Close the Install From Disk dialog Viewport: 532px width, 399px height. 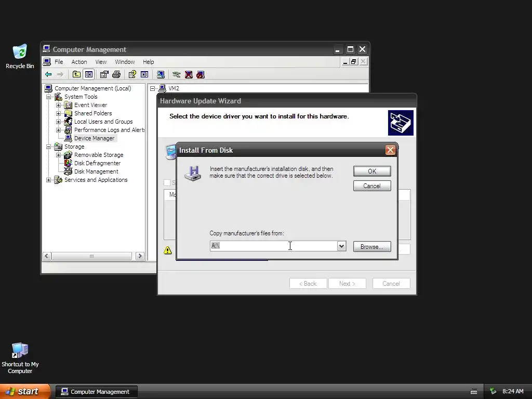click(x=390, y=150)
